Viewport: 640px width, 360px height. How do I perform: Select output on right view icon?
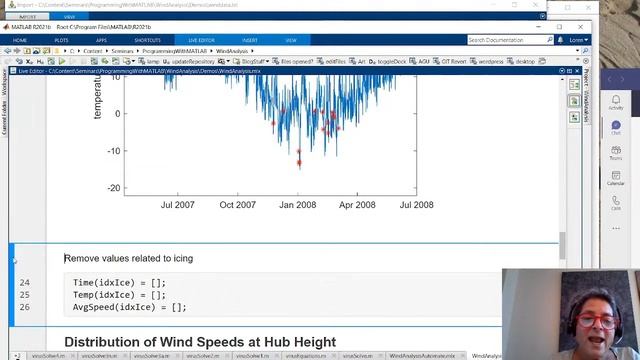(x=574, y=84)
